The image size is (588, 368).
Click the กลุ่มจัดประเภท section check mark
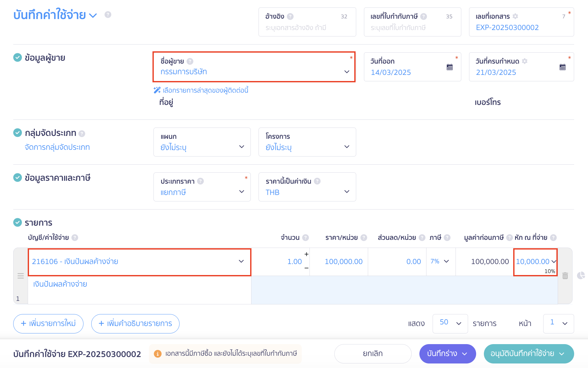pos(17,133)
